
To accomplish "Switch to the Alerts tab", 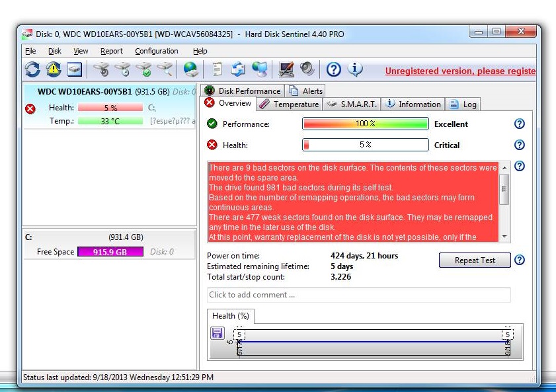I will 305,91.
